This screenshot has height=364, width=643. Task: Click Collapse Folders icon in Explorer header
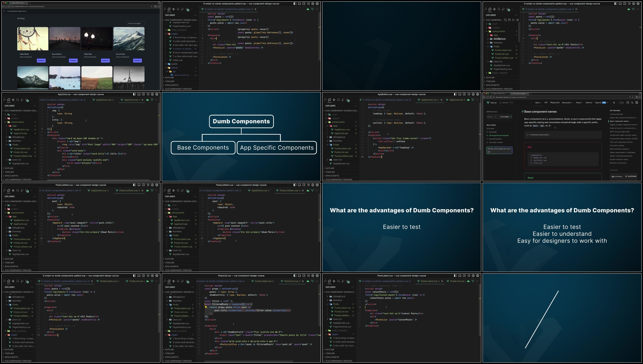tap(518, 20)
